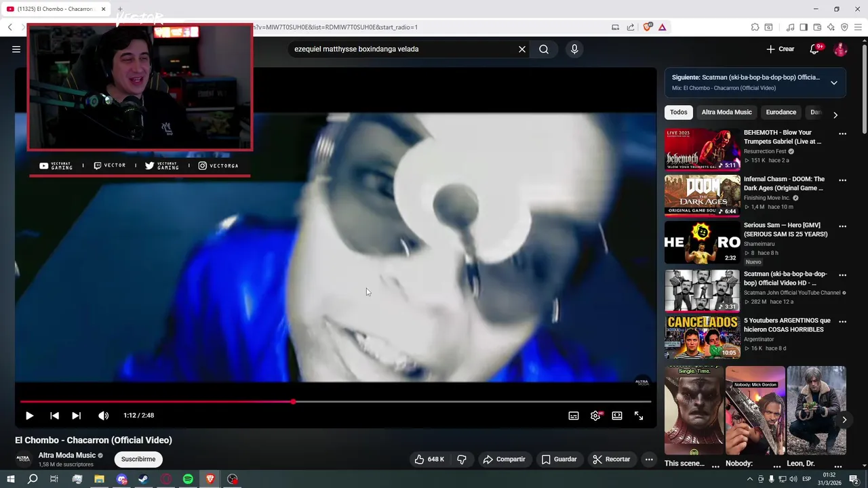The image size is (868, 488).
Task: Open the 'Nobody: Mick Gordon' Short
Action: click(755, 411)
